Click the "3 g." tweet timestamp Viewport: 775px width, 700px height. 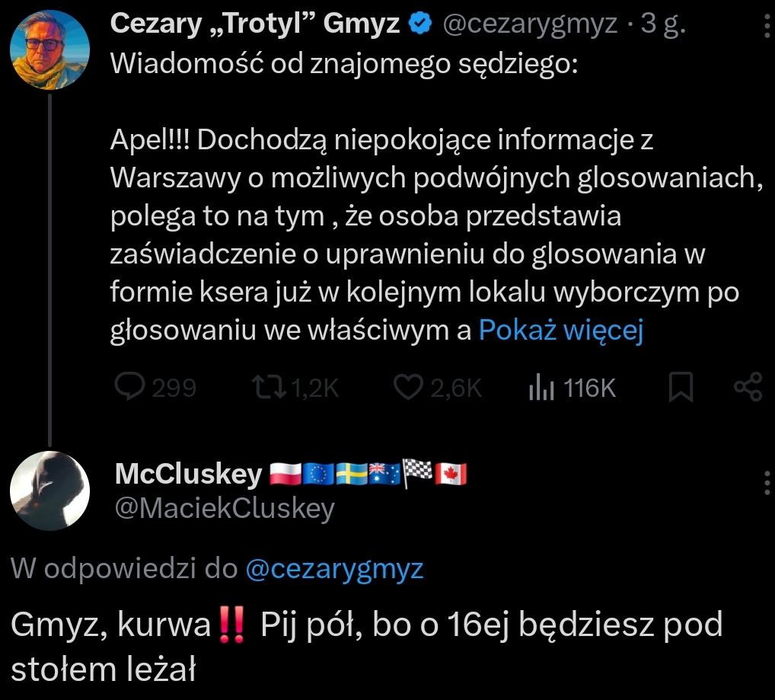(663, 24)
